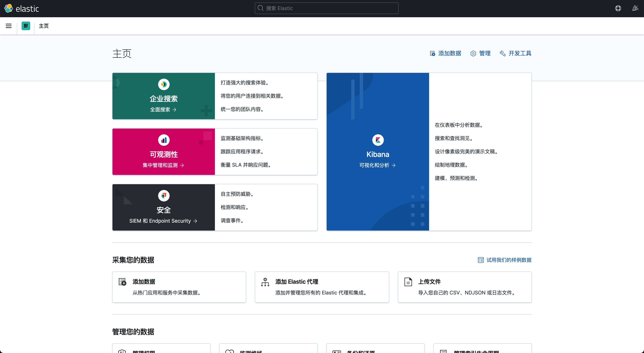The image size is (644, 353).
Task: Click the Kibana logo icon
Action: tap(378, 140)
